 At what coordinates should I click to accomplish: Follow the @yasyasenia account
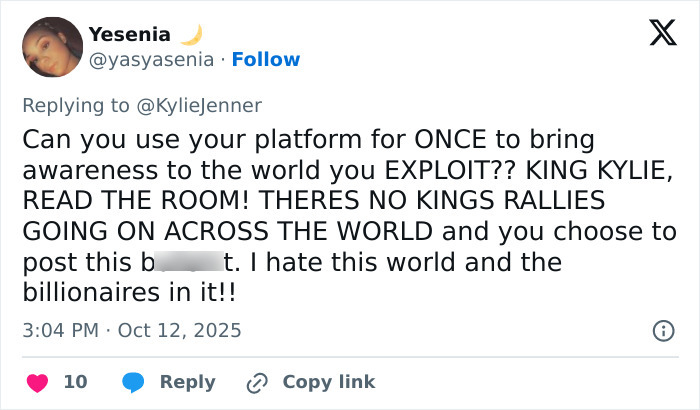(265, 60)
